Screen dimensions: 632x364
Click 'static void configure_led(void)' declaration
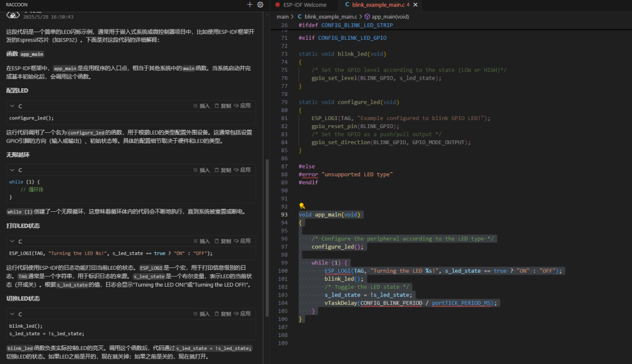349,102
